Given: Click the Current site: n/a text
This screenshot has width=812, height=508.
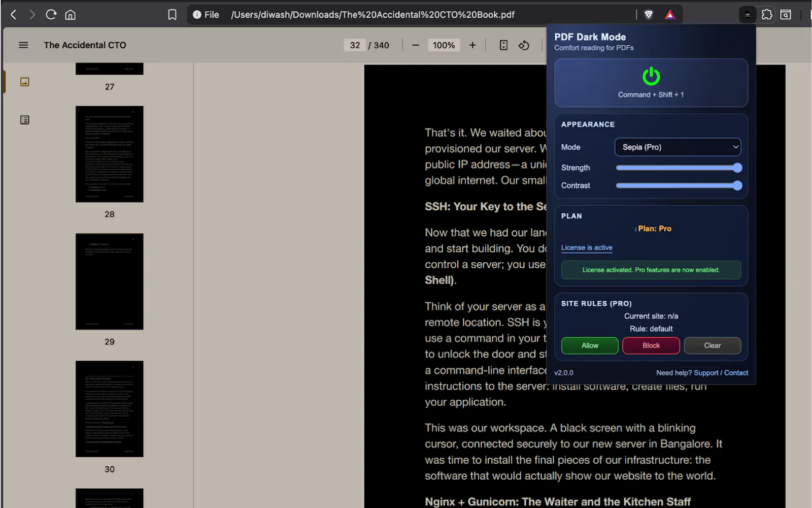Looking at the screenshot, I should [x=651, y=316].
